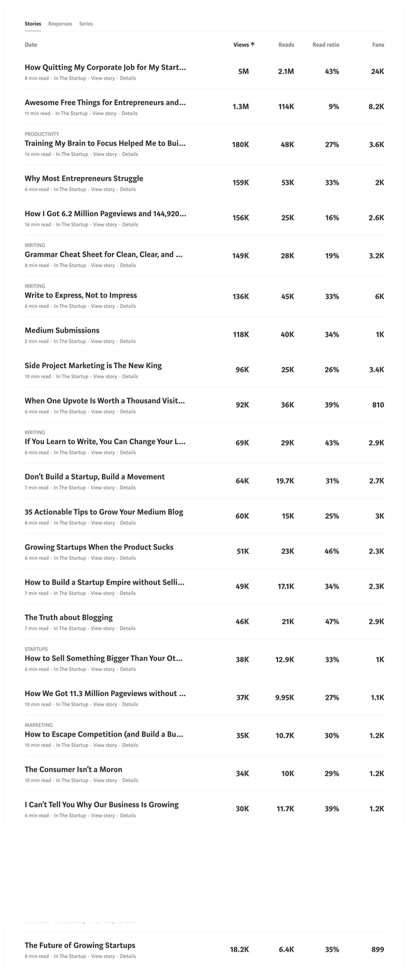Sort stories by the Reads column
Viewport: 408px width, 980px height.
click(x=286, y=45)
